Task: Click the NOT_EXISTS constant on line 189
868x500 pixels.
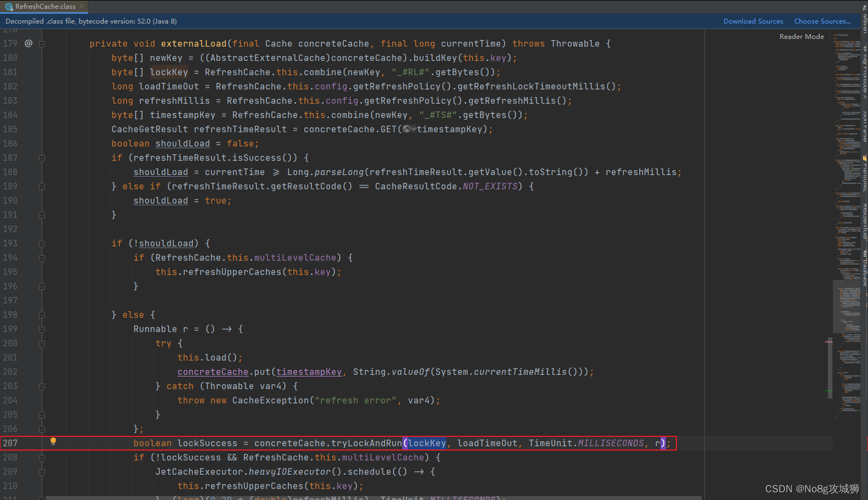Action: point(490,186)
